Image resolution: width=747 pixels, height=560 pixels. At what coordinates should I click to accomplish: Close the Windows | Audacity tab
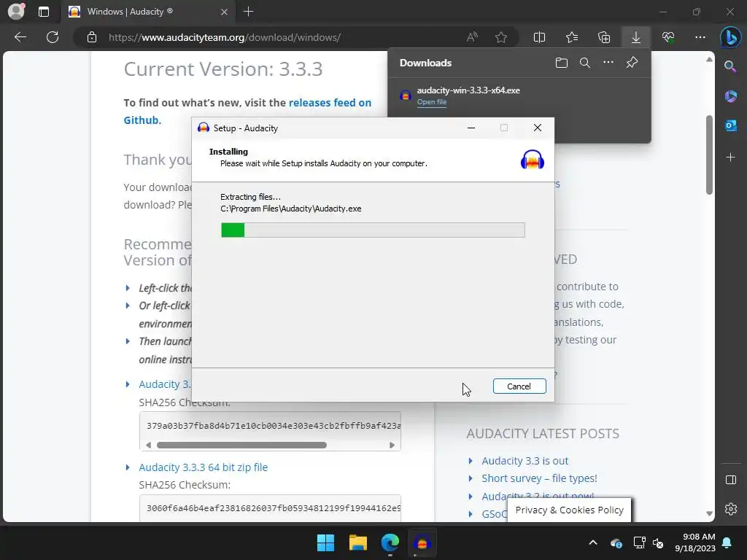tap(225, 12)
